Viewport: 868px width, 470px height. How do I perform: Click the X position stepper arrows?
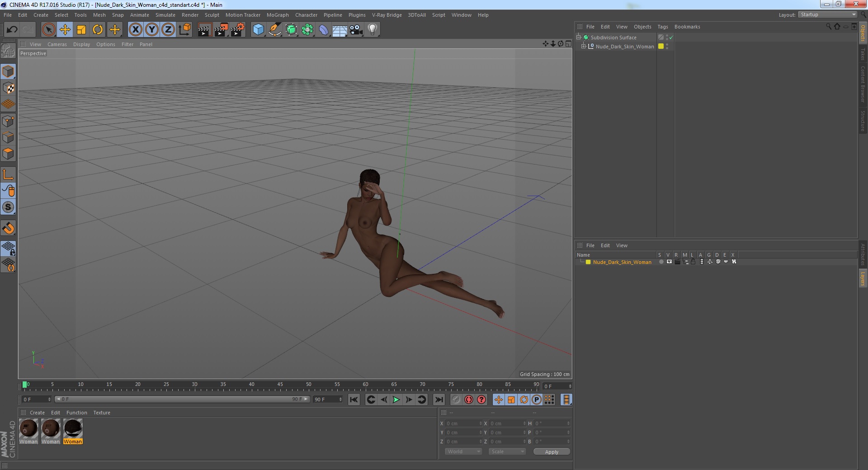pos(481,423)
